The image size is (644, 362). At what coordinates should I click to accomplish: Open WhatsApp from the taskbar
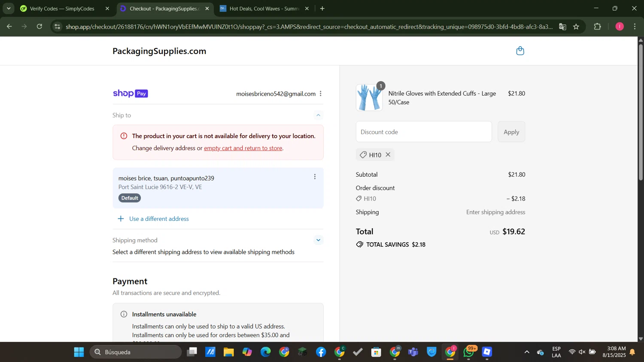[469, 352]
